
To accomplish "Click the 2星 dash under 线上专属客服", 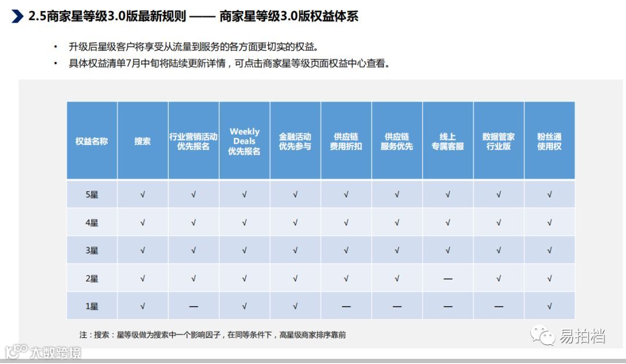I will tap(447, 279).
